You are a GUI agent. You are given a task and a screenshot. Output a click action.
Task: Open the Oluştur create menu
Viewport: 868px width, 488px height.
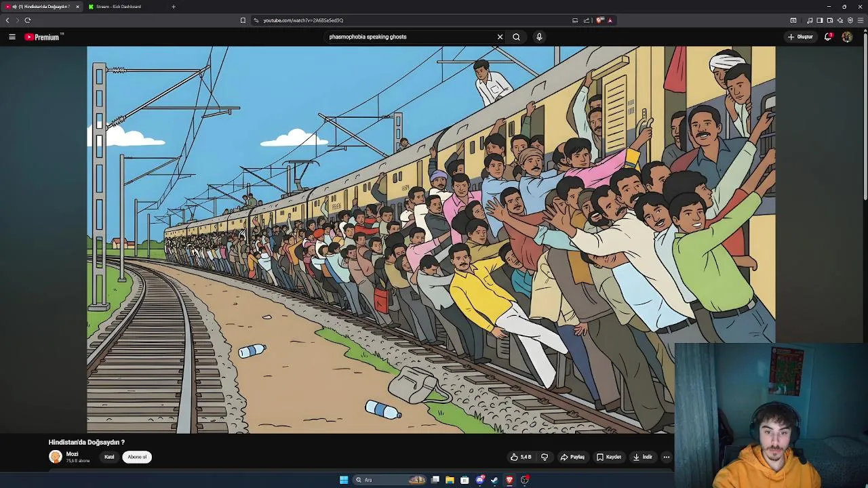click(x=800, y=37)
